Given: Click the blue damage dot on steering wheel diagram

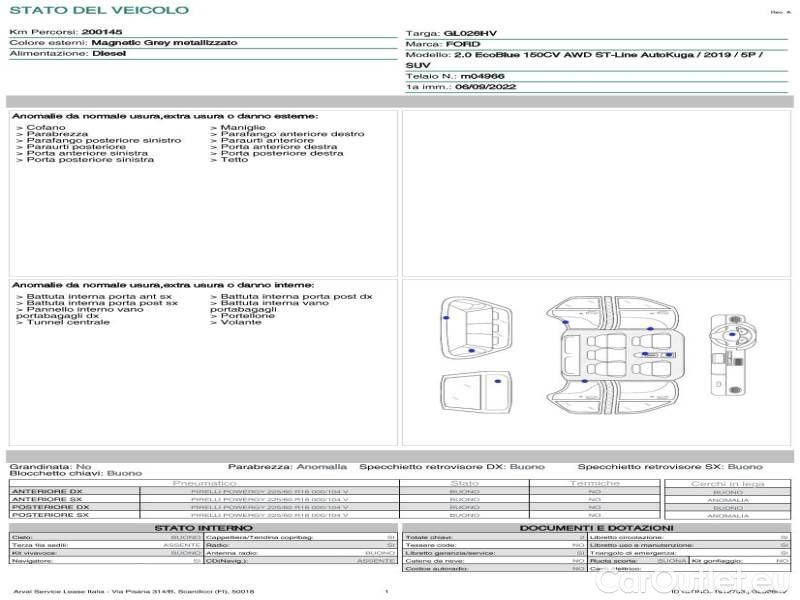Looking at the screenshot, I should coord(732,335).
